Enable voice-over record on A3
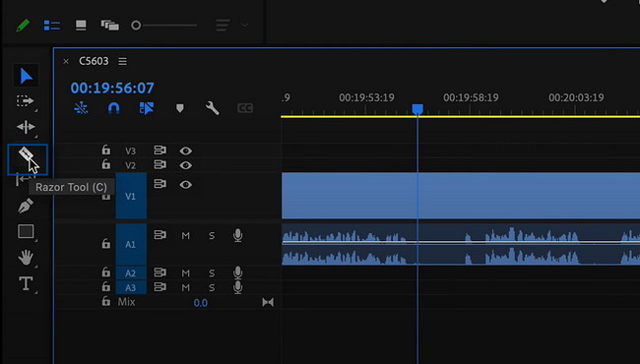The image size is (640, 364). pyautogui.click(x=237, y=287)
